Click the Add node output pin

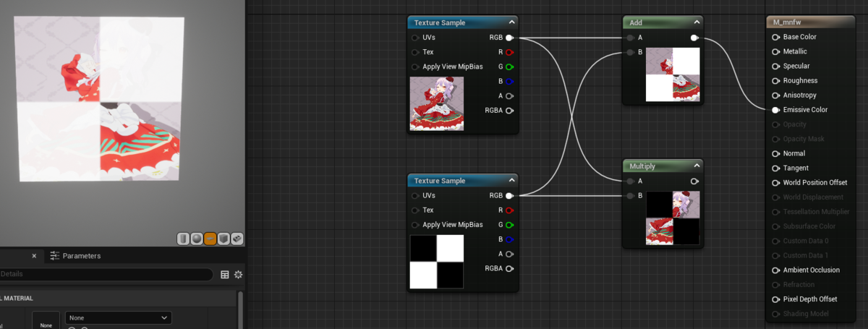point(694,38)
